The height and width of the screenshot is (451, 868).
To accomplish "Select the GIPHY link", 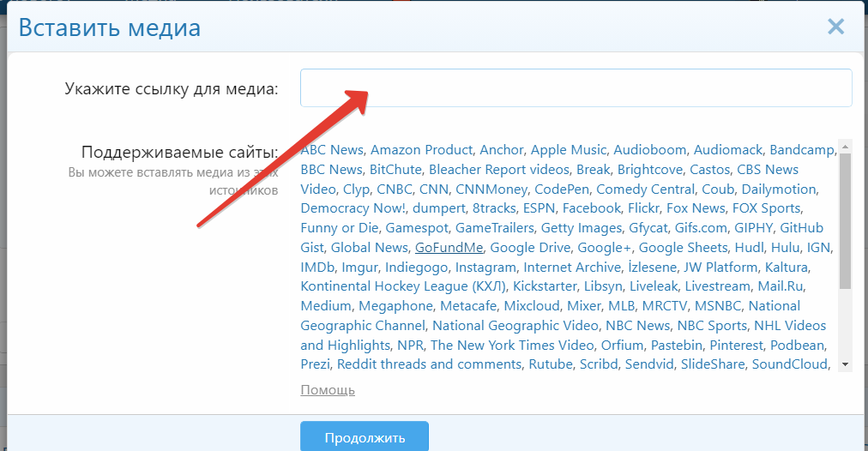I will [754, 228].
